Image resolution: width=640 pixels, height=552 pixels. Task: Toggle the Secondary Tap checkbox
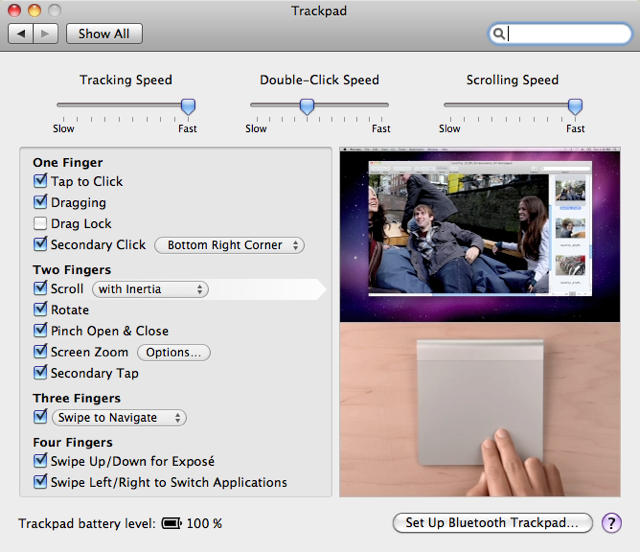[40, 372]
